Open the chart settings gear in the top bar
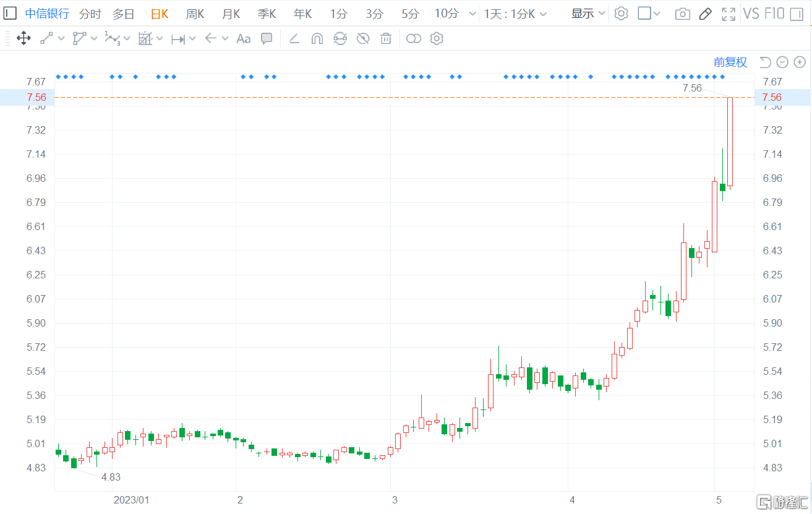Screen dimensions: 812x514 pyautogui.click(x=622, y=14)
